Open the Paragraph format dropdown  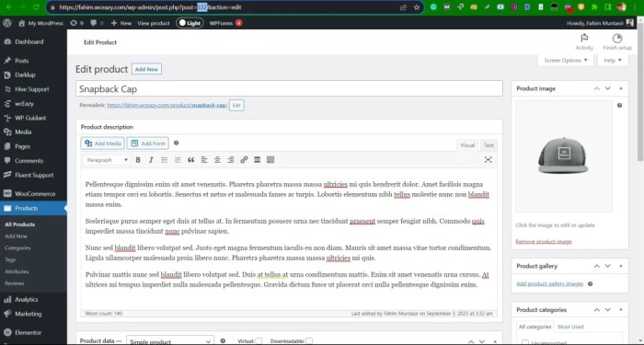[x=107, y=160]
